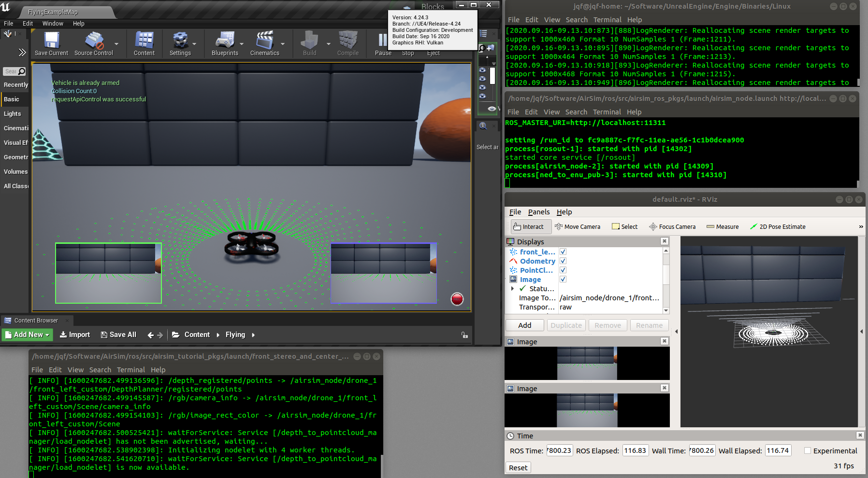This screenshot has width=868, height=478.
Task: Enable the Experimental checkbox near Wall Elapsed
Action: (x=807, y=450)
